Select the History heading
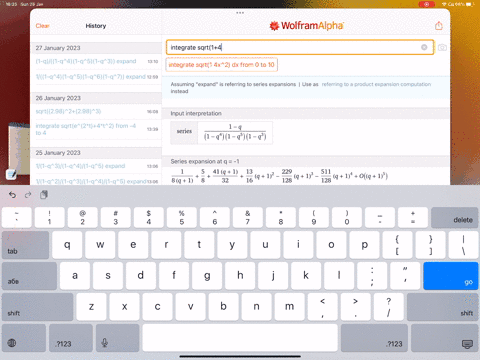The height and width of the screenshot is (360, 480). (x=96, y=26)
